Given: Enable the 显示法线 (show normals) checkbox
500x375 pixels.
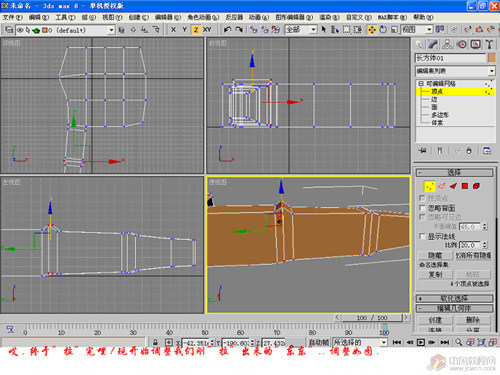Looking at the screenshot, I should [x=422, y=236].
